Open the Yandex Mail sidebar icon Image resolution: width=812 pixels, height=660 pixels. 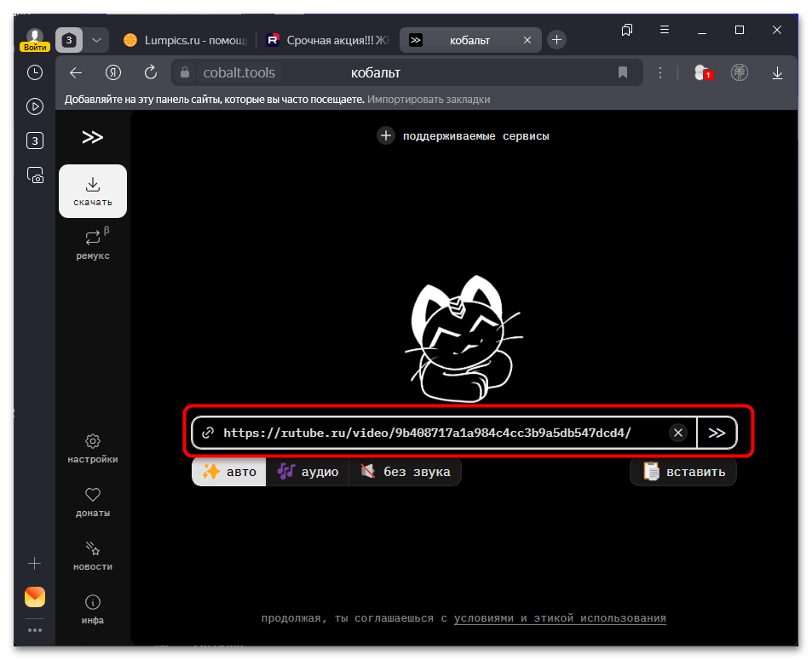click(35, 597)
